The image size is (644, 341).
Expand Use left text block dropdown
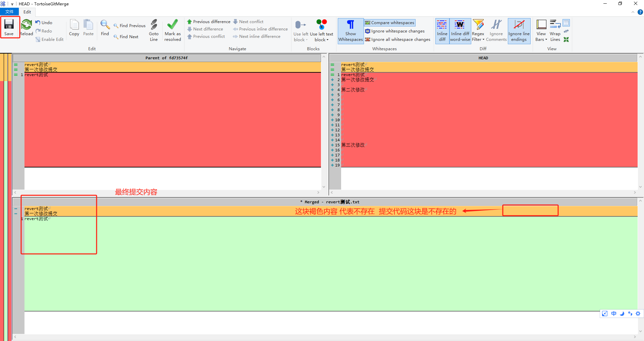[x=322, y=37]
